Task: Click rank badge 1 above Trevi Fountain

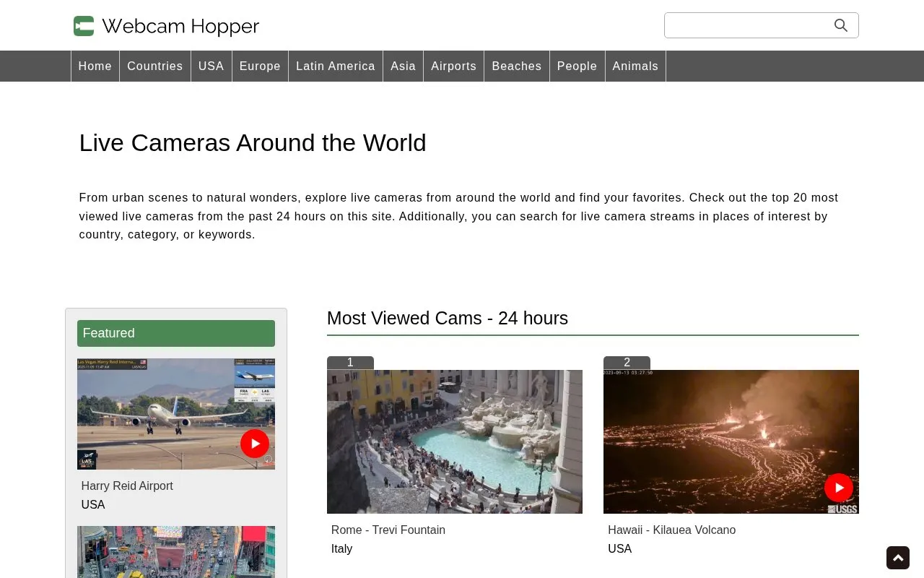Action: tap(350, 363)
